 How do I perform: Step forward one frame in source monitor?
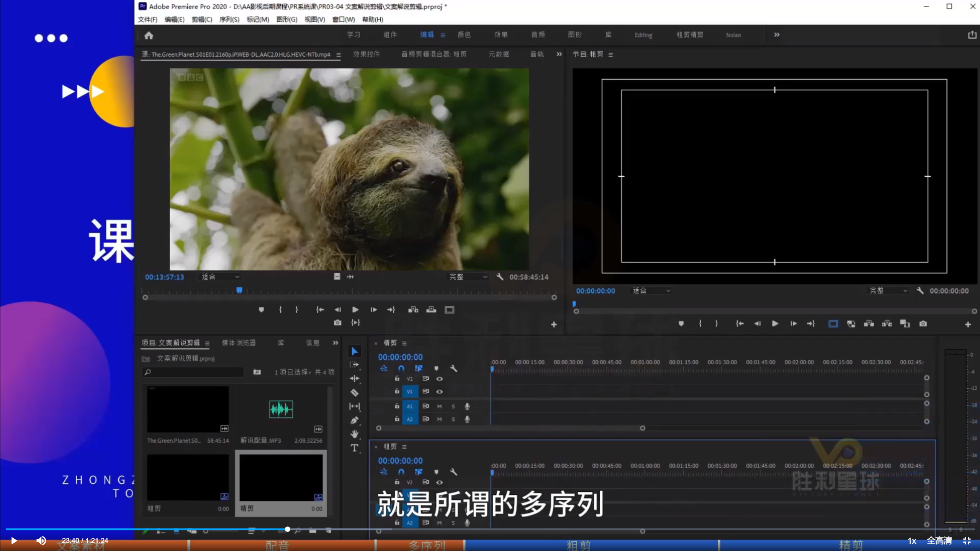coord(373,310)
